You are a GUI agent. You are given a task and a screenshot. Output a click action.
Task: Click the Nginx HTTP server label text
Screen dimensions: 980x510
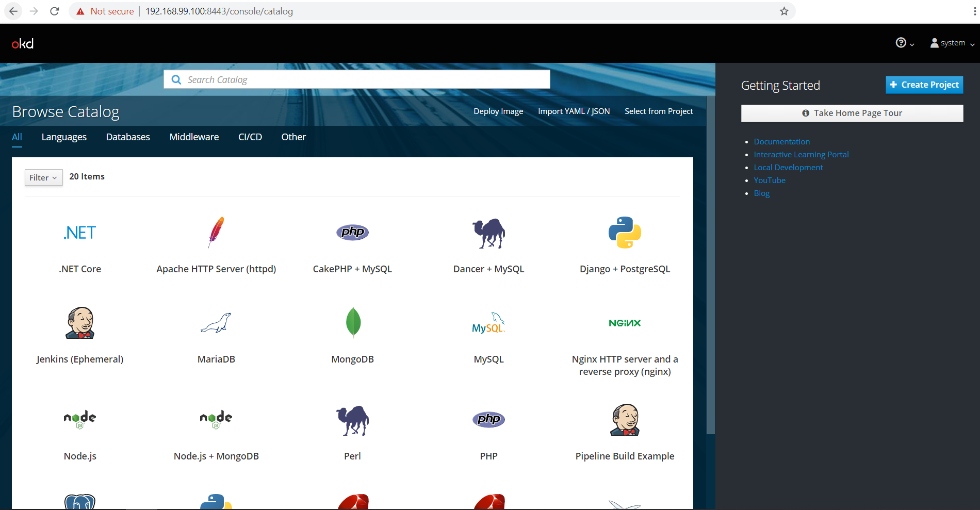625,366
